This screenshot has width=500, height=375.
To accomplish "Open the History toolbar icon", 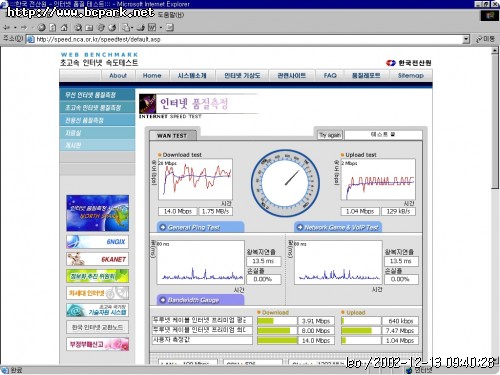I will click(112, 27).
